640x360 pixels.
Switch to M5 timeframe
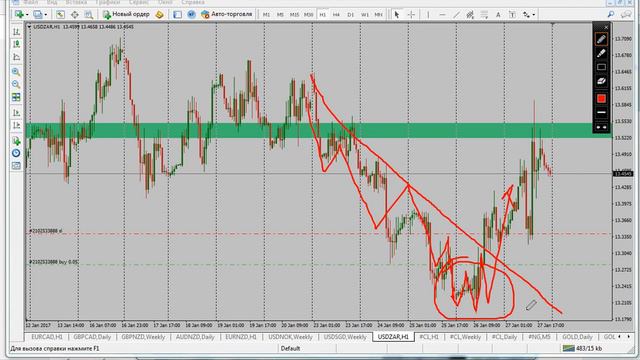[280, 15]
